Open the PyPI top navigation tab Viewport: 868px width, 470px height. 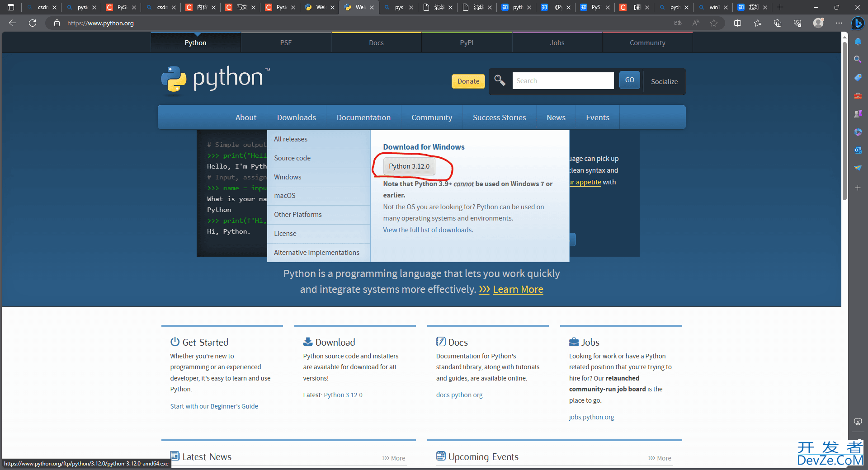click(467, 42)
